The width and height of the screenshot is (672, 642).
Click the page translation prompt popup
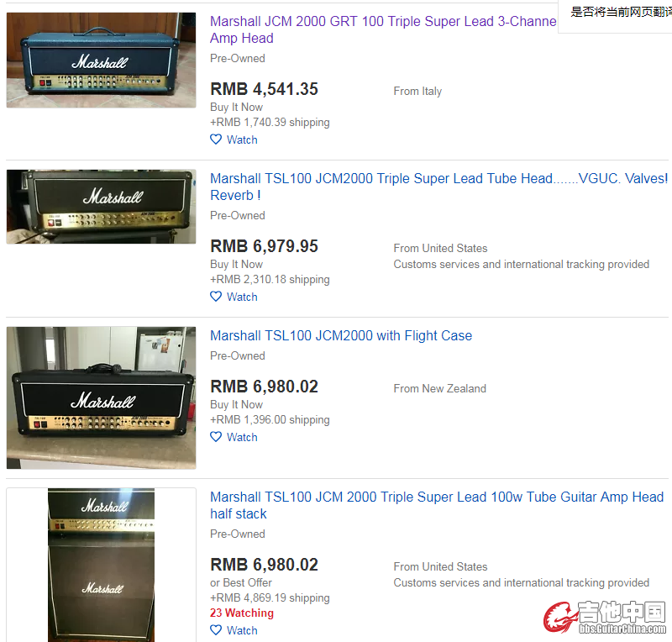[615, 16]
